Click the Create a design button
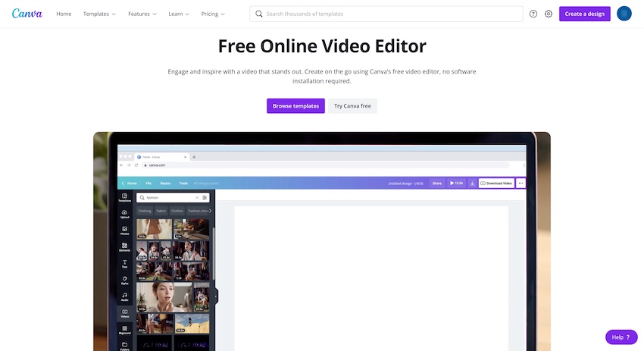Viewport: 644px width, 351px height. (584, 14)
